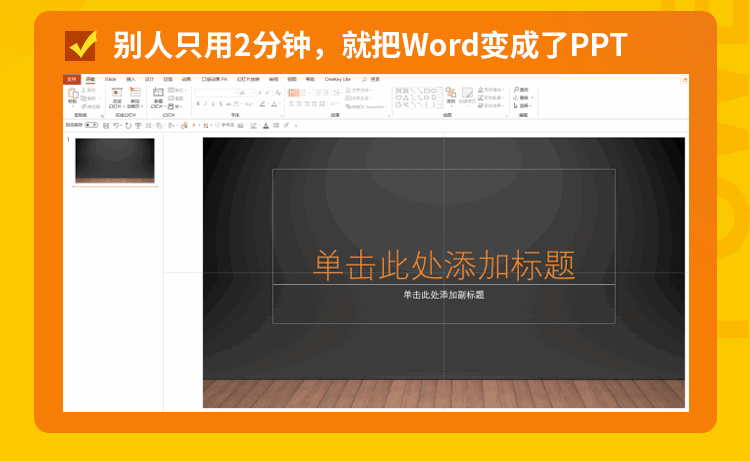Click the Replace (替换) button
The height and width of the screenshot is (461, 750).
[x=522, y=98]
